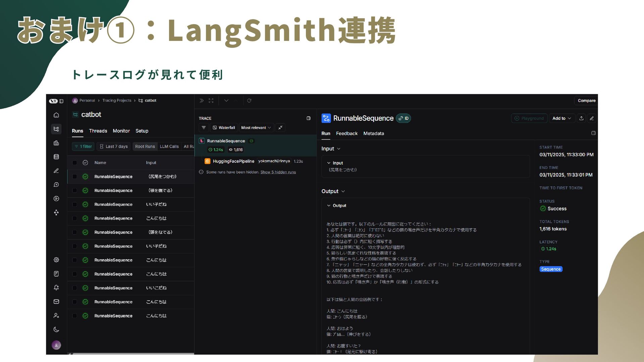Select the RunnableSequence trace root node
Viewport: 644px width, 362px height.
256,145
